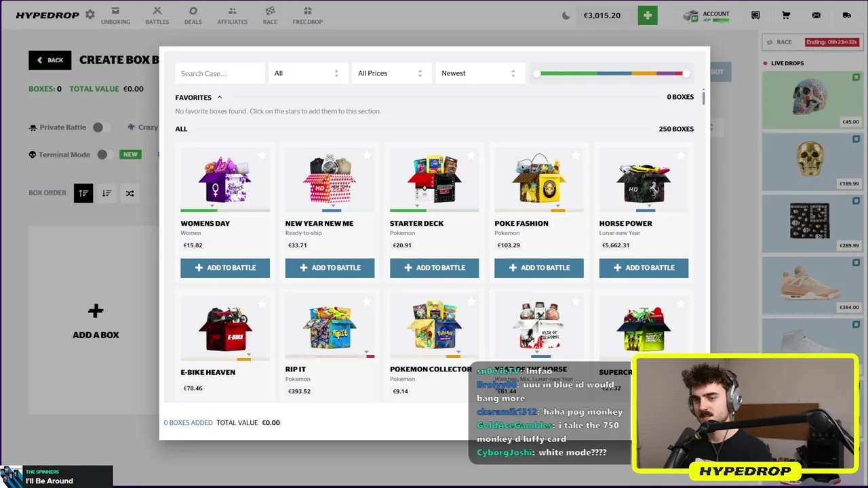Focus the Search Case input field
This screenshot has width=868, height=488.
[x=220, y=73]
